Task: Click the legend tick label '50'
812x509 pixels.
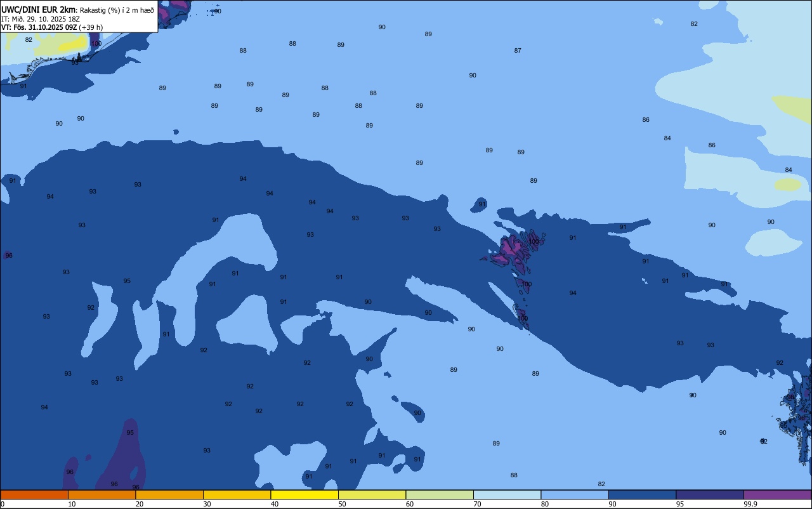Action: click(x=342, y=504)
